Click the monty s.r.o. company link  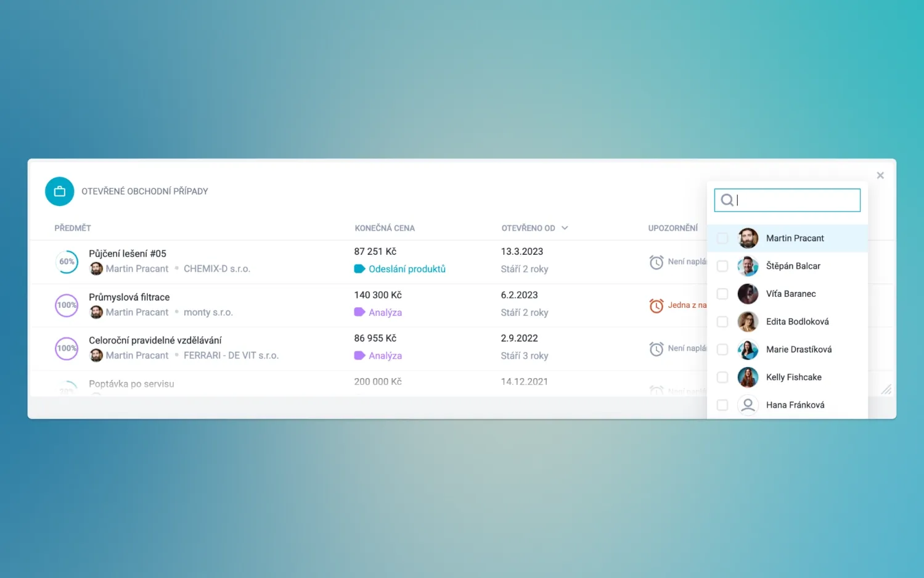click(208, 312)
